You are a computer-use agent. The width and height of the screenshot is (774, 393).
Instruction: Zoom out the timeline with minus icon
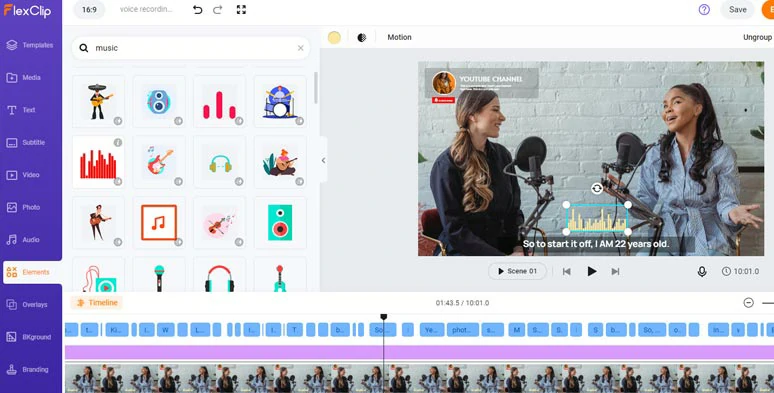tap(748, 303)
